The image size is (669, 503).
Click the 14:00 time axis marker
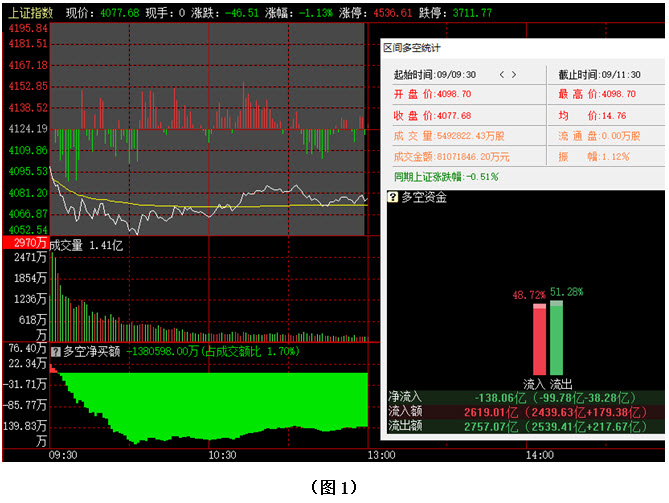pos(539,455)
